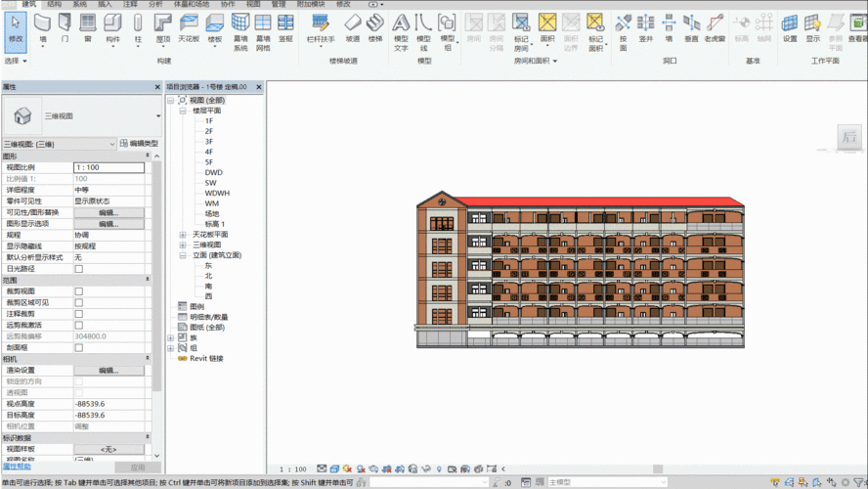Open the 插入 ribbon tab

[105, 4]
